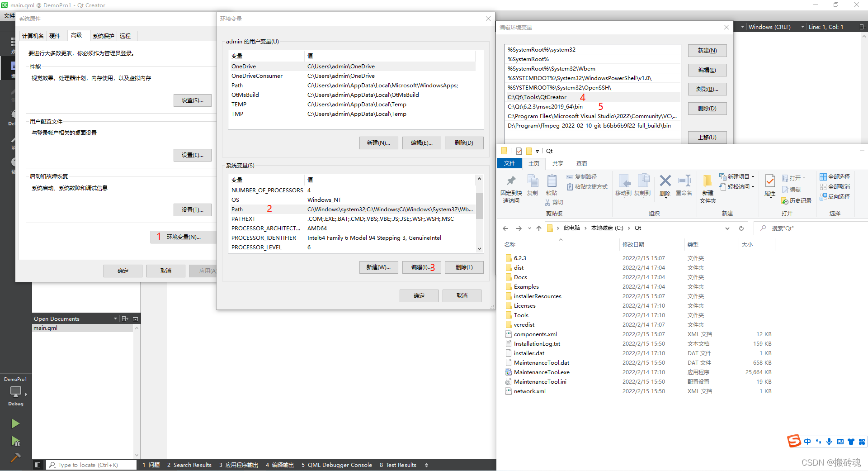Switch to 远程 tab in System Properties
Viewport: 868px width, 471px height.
click(125, 36)
